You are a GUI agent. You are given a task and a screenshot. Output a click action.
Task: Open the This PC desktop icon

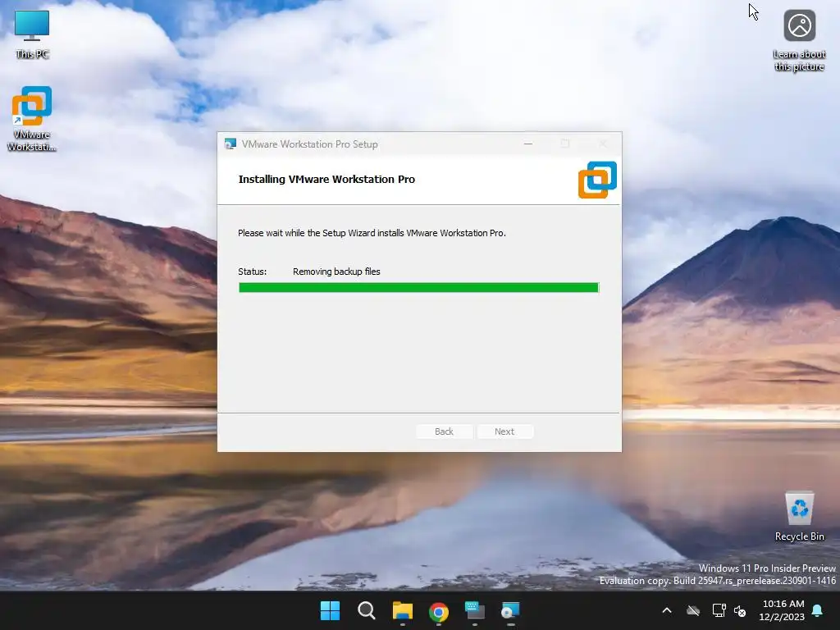tap(32, 34)
